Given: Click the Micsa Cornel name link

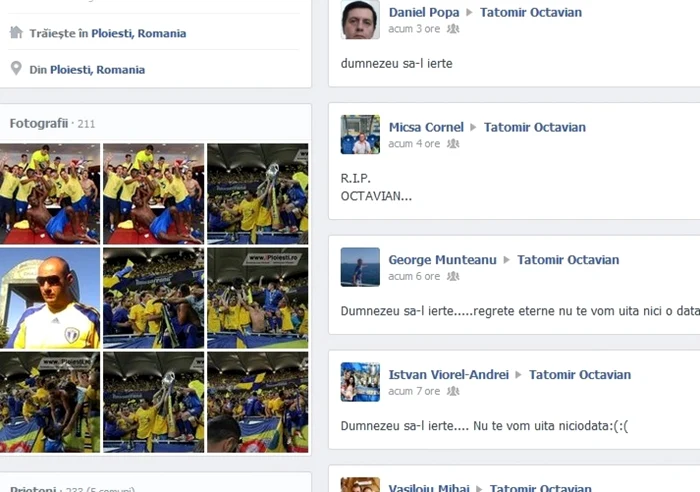Looking at the screenshot, I should [x=426, y=127].
